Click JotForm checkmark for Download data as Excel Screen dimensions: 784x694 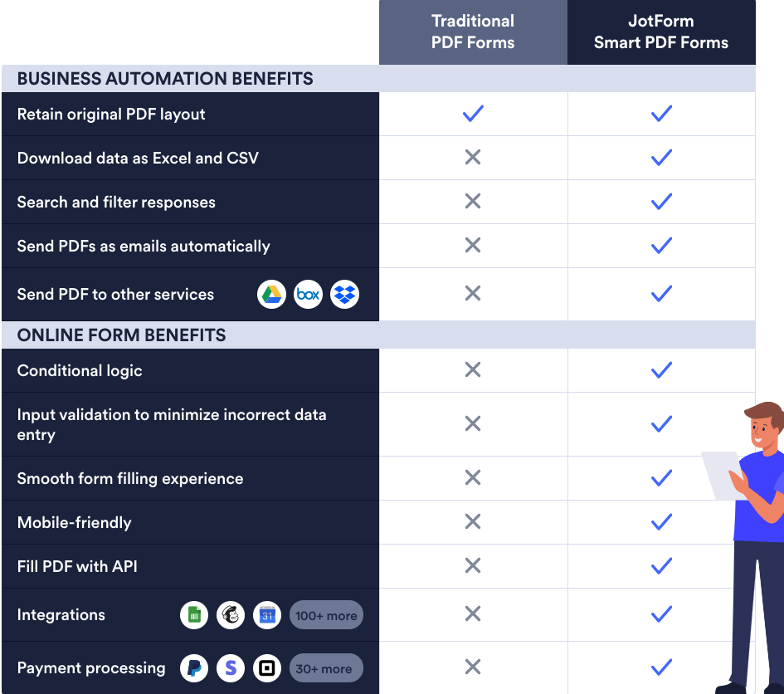point(661,158)
